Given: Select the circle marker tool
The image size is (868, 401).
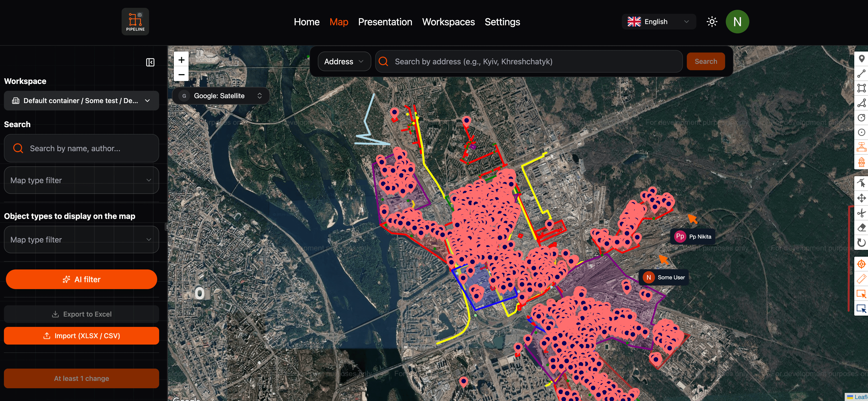Looking at the screenshot, I should [x=861, y=133].
